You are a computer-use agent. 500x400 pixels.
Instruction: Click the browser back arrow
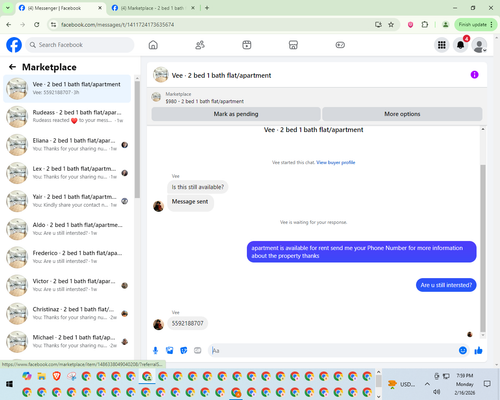pos(9,25)
